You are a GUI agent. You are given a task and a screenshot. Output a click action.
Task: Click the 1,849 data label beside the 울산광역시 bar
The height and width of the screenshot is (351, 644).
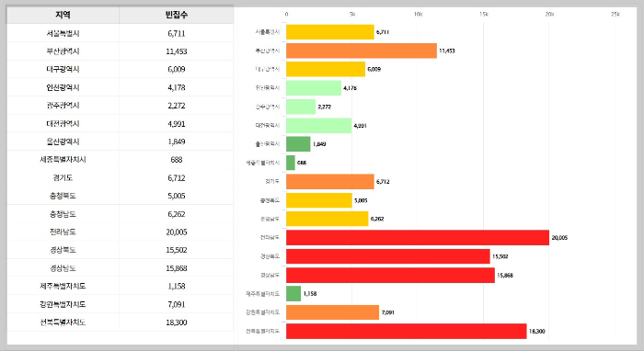click(319, 144)
